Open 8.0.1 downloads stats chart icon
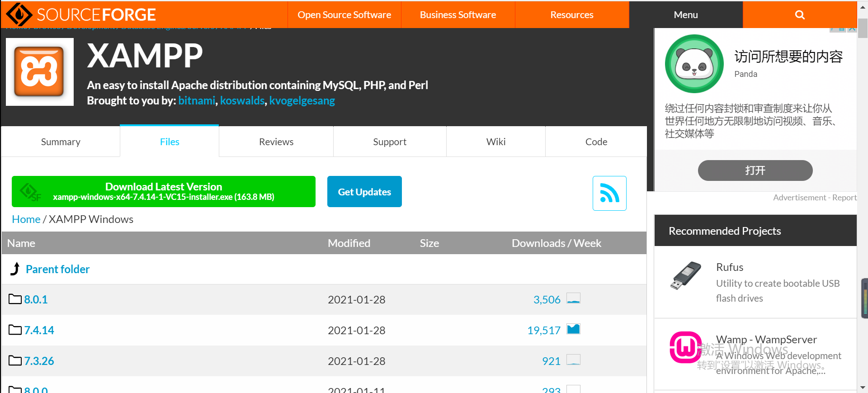This screenshot has width=868, height=393. (573, 298)
